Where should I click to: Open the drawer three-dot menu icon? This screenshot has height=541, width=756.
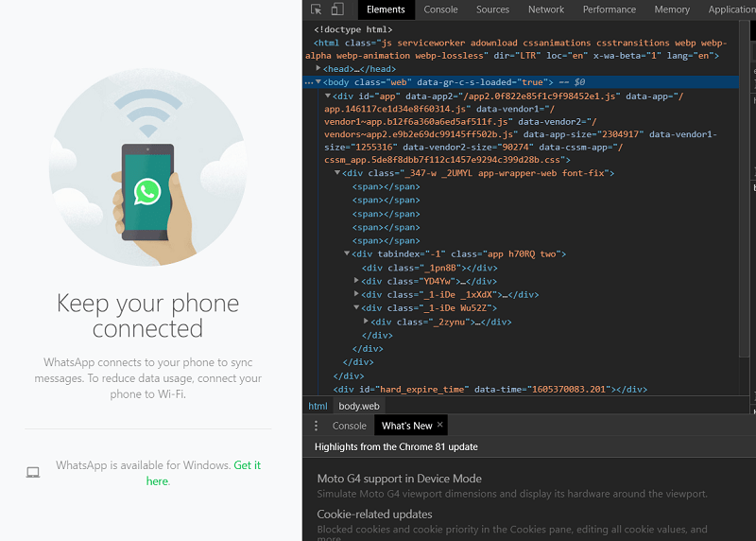[x=316, y=426]
